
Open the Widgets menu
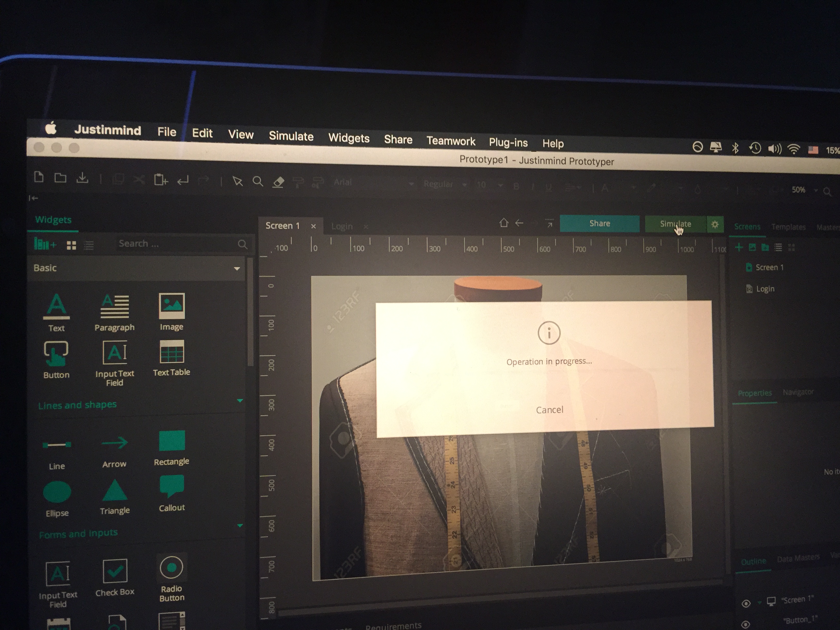(348, 138)
